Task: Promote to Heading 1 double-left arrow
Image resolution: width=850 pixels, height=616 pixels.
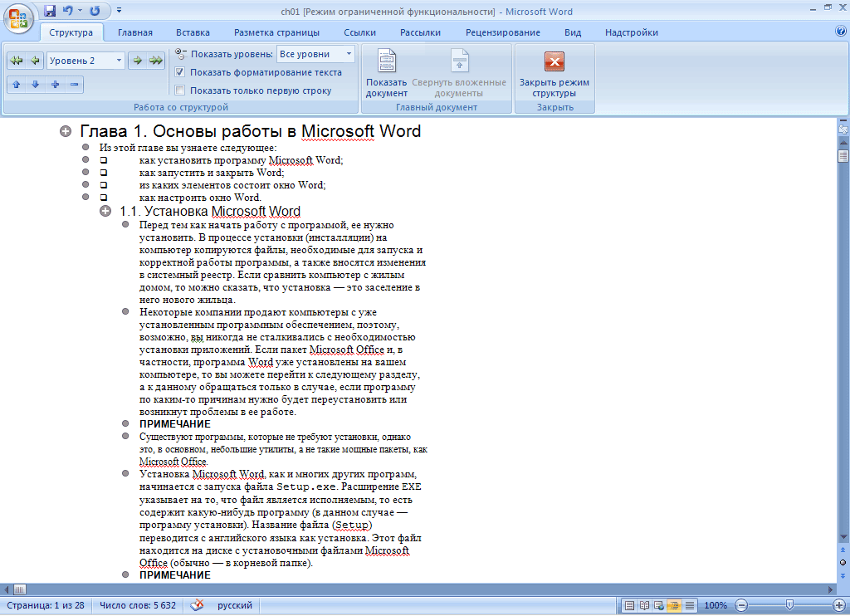Action: pyautogui.click(x=17, y=61)
